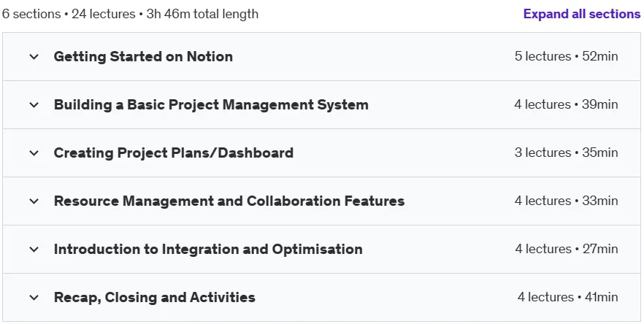Click the Expand all sections link
Image resolution: width=644 pixels, height=324 pixels.
(x=581, y=14)
